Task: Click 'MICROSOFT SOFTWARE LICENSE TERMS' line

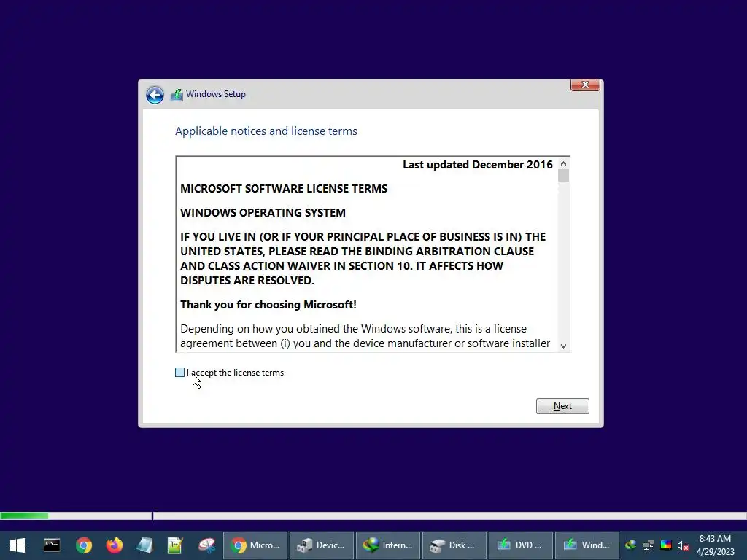Action: tap(284, 189)
